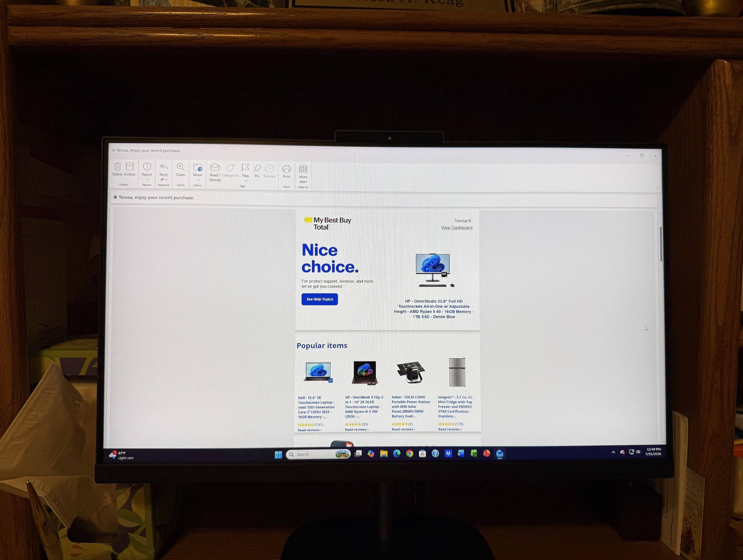
Task: Read reviews for the Dell laptop
Action: (309, 430)
